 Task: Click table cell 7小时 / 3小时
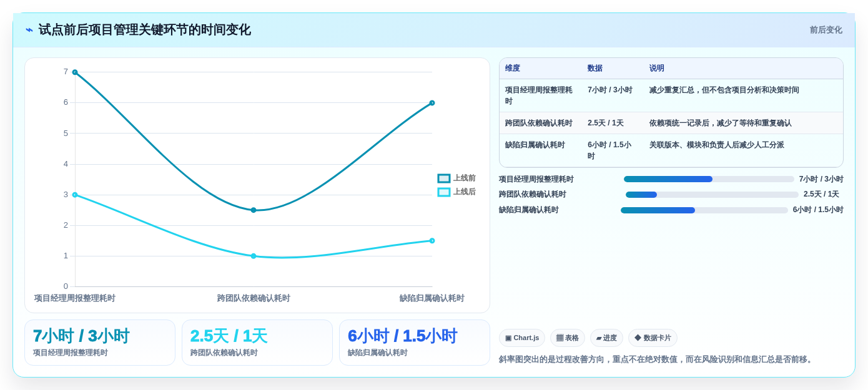click(x=613, y=95)
